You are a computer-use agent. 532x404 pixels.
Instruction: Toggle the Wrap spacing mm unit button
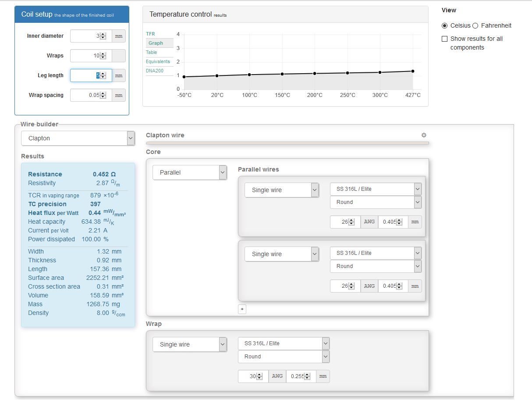click(119, 95)
